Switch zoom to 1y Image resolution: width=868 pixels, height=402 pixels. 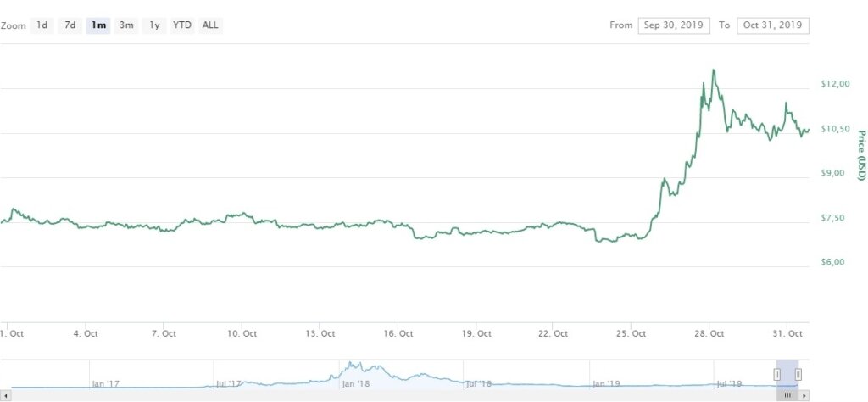pyautogui.click(x=154, y=25)
